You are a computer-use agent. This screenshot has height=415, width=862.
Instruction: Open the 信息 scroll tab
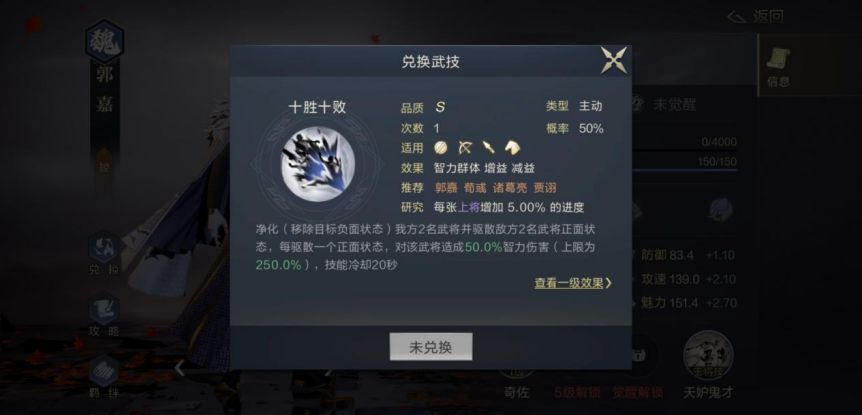click(778, 67)
